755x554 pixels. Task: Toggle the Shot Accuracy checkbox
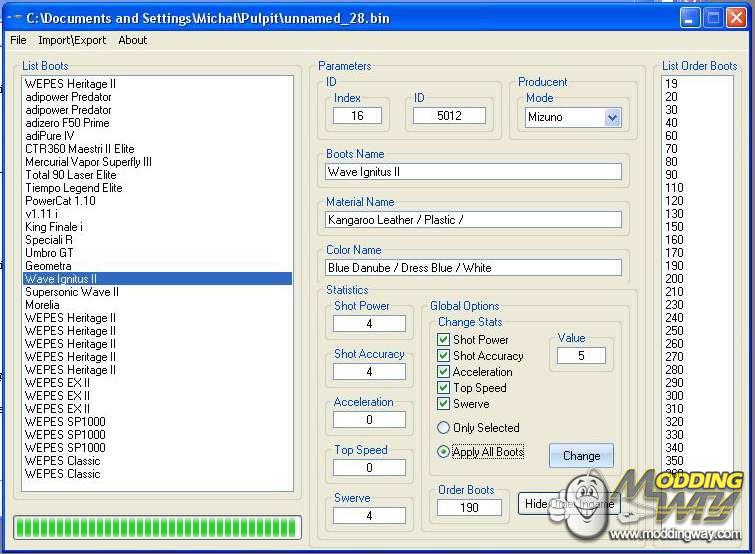[x=444, y=356]
